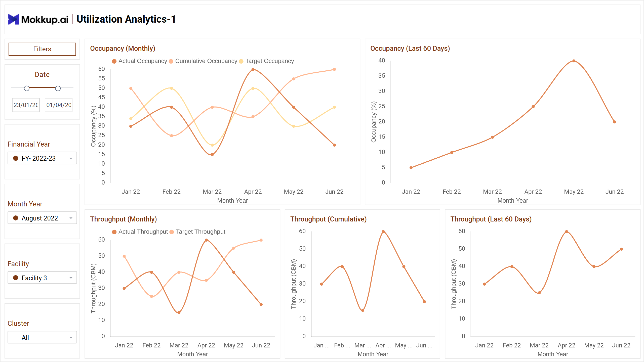644x362 pixels.
Task: Click the start date field 23/01/20
Action: pos(26,105)
